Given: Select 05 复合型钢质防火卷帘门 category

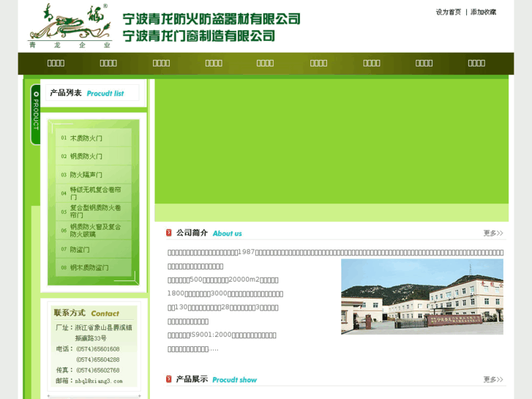Looking at the screenshot, I should [94, 212].
